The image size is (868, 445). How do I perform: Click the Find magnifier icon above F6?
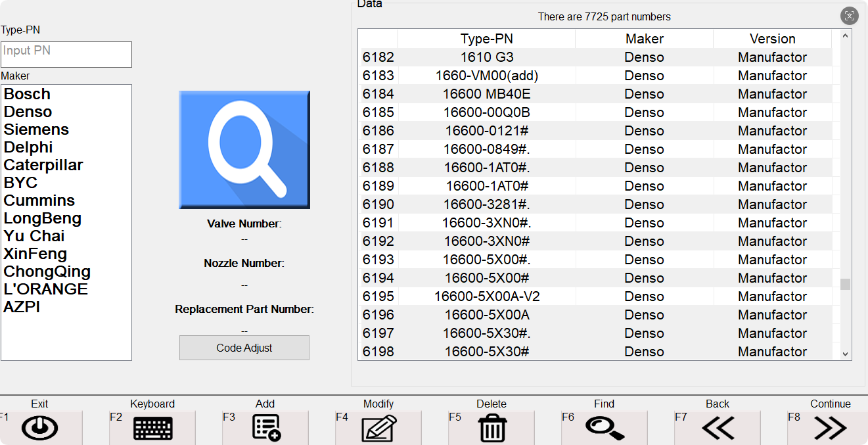(604, 427)
